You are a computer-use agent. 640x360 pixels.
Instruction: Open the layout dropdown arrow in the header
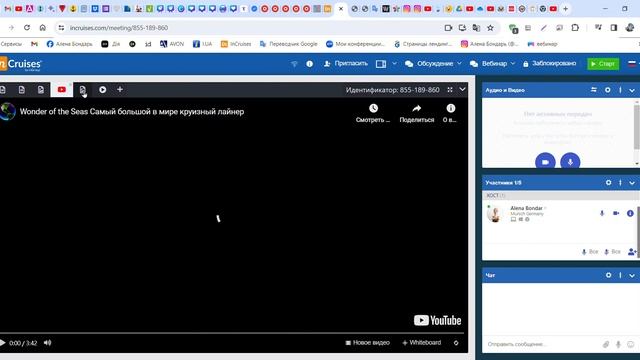pos(394,64)
